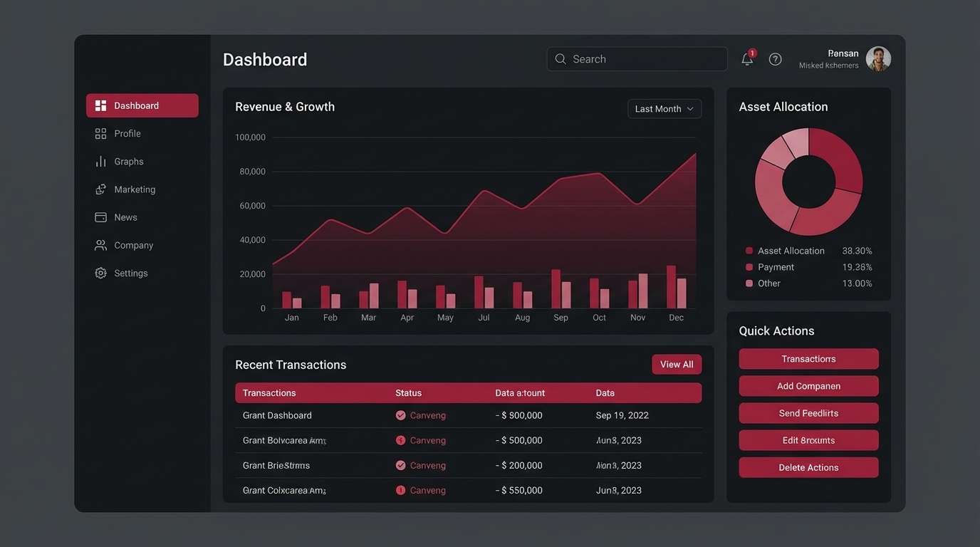Expand the Last Month chevron on Revenue chart

[689, 108]
